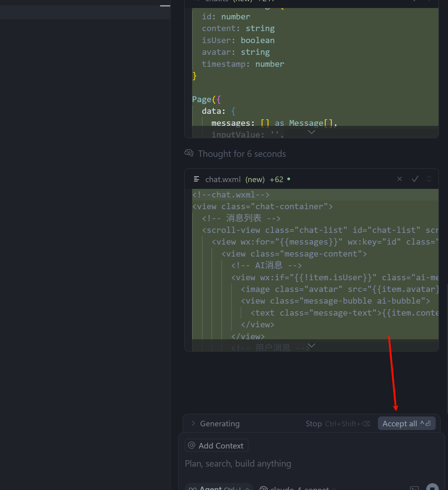Expand the chat.wxml code preview chevron
The height and width of the screenshot is (490, 448).
[x=312, y=345]
